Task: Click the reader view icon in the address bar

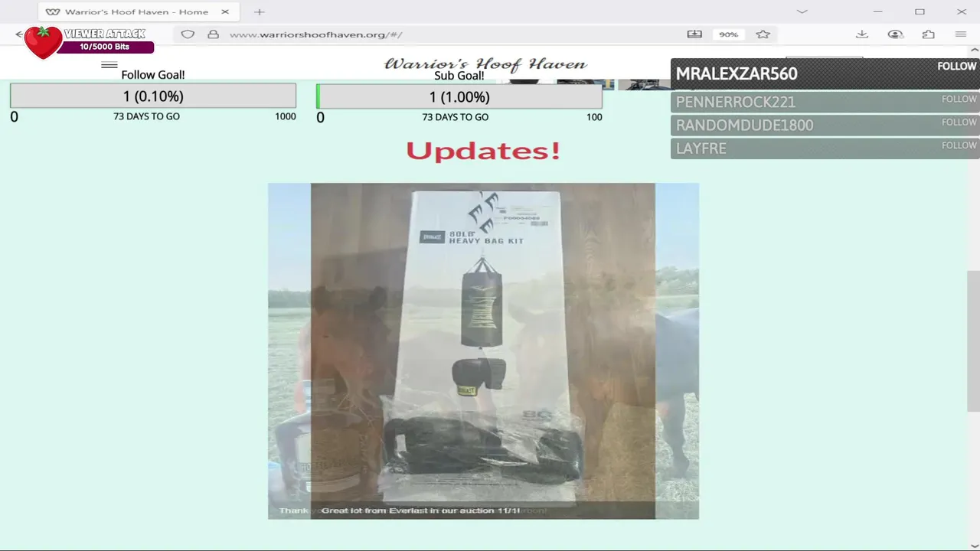Action: click(694, 34)
